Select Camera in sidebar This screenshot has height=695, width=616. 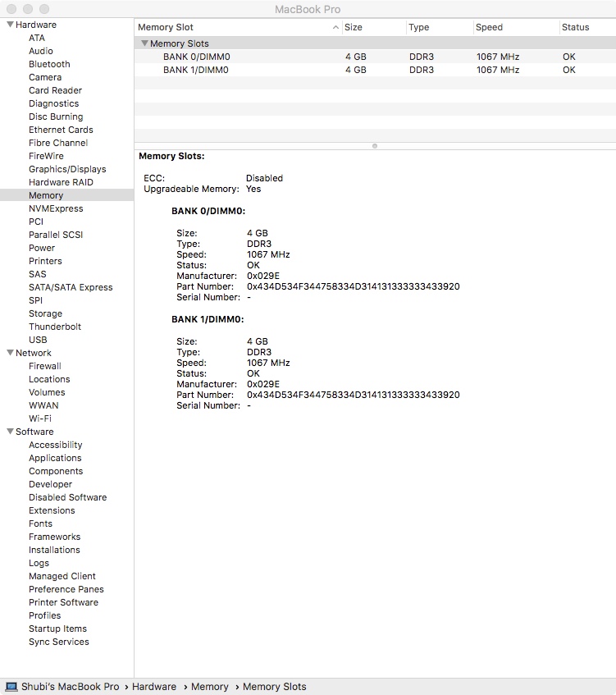click(45, 77)
